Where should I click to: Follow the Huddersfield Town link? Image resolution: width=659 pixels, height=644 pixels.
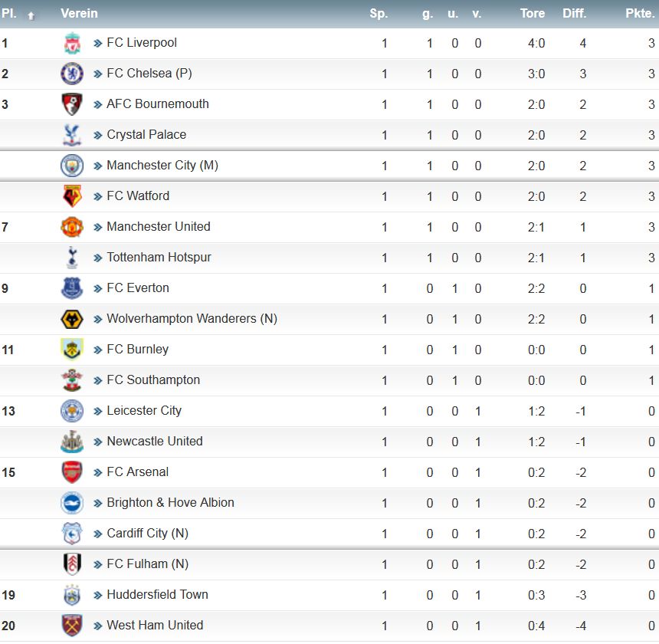(x=158, y=594)
